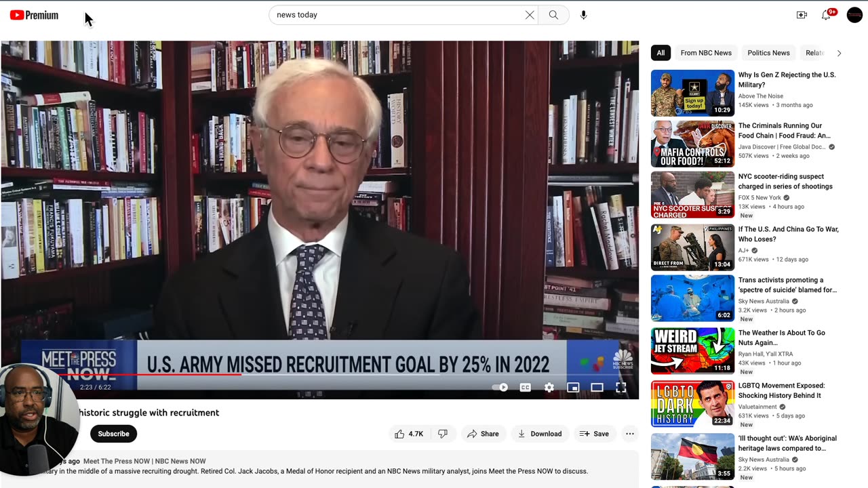Subscribe to the channel

[x=113, y=434]
